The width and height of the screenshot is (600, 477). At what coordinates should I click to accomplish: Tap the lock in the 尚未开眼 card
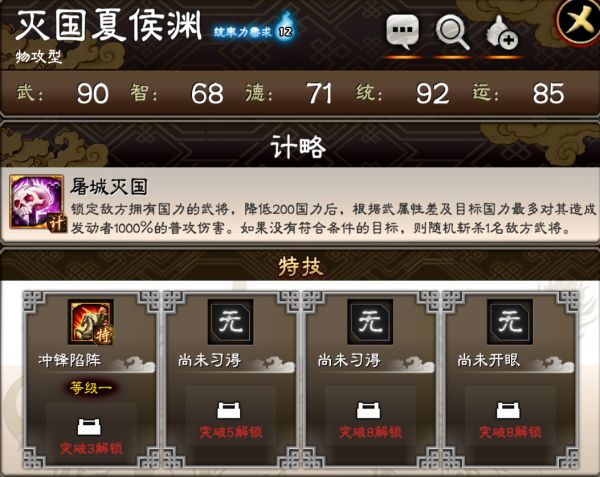click(508, 410)
